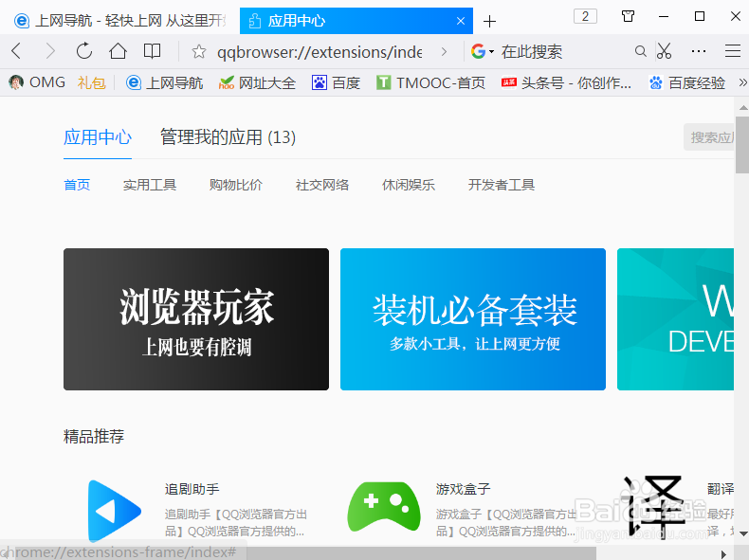Viewport: 749px width, 560px height.
Task: Open the hamburger main menu
Action: click(733, 50)
